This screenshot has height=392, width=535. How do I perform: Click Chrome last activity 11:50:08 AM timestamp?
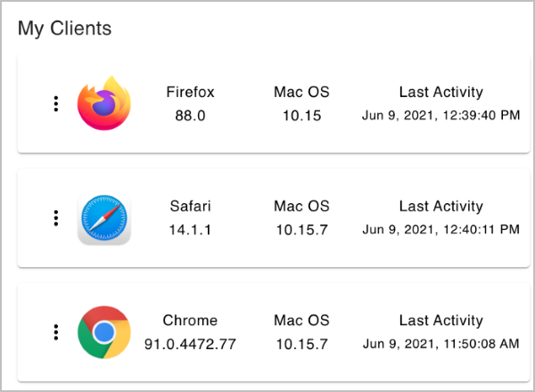[440, 344]
